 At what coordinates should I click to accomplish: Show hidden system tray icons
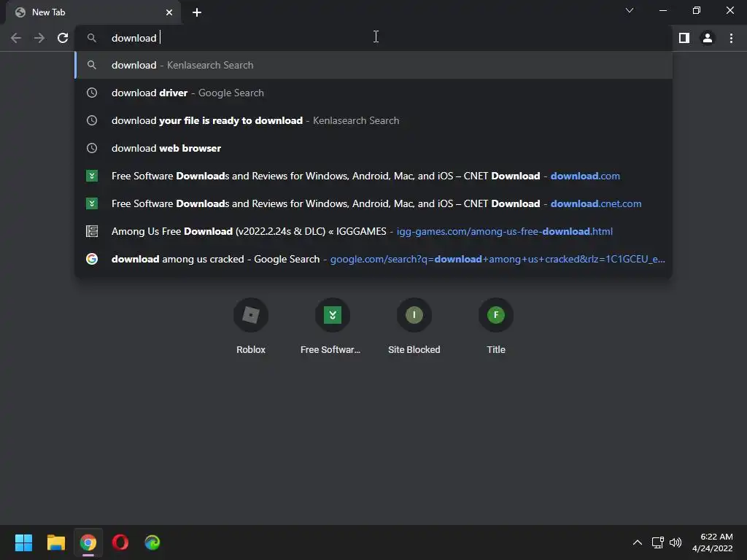coord(638,542)
